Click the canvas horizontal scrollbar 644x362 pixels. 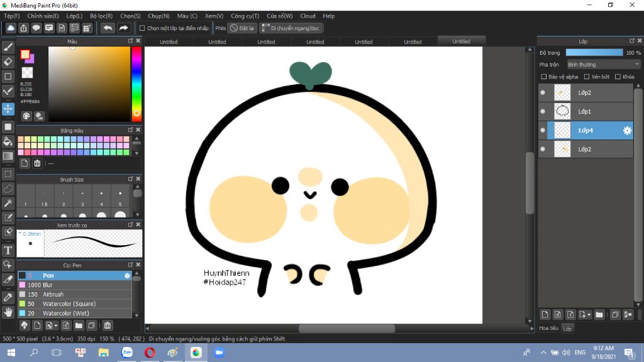coord(347,328)
